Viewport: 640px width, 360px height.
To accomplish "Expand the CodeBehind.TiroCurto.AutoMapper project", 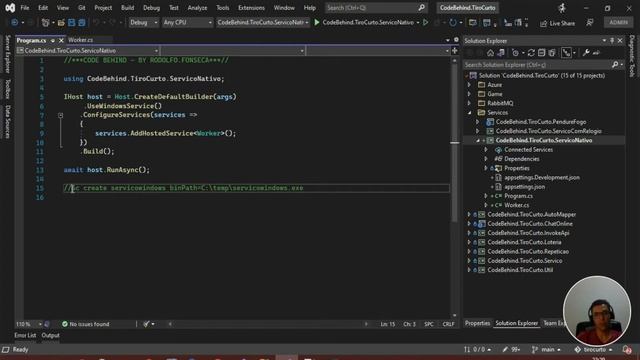I will 469,214.
